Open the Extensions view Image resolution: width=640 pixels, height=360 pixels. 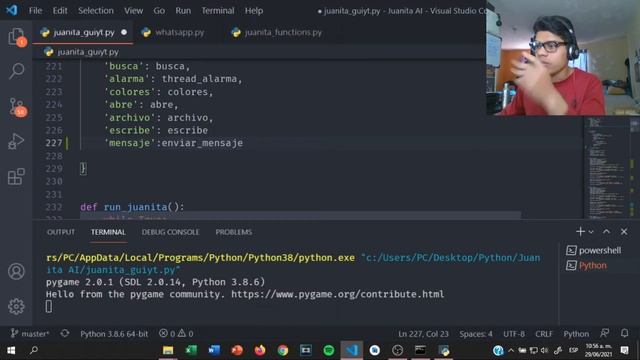pyautogui.click(x=16, y=176)
